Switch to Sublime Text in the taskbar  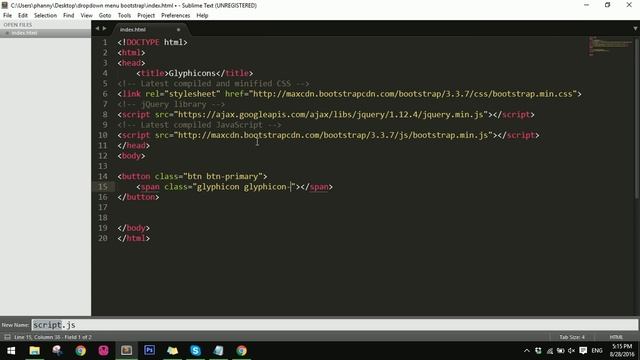point(126,351)
